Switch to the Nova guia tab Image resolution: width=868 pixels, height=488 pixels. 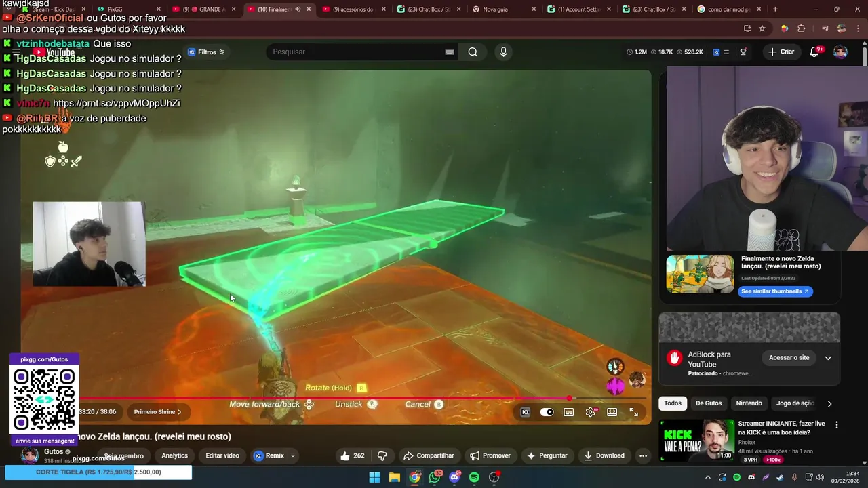point(504,9)
